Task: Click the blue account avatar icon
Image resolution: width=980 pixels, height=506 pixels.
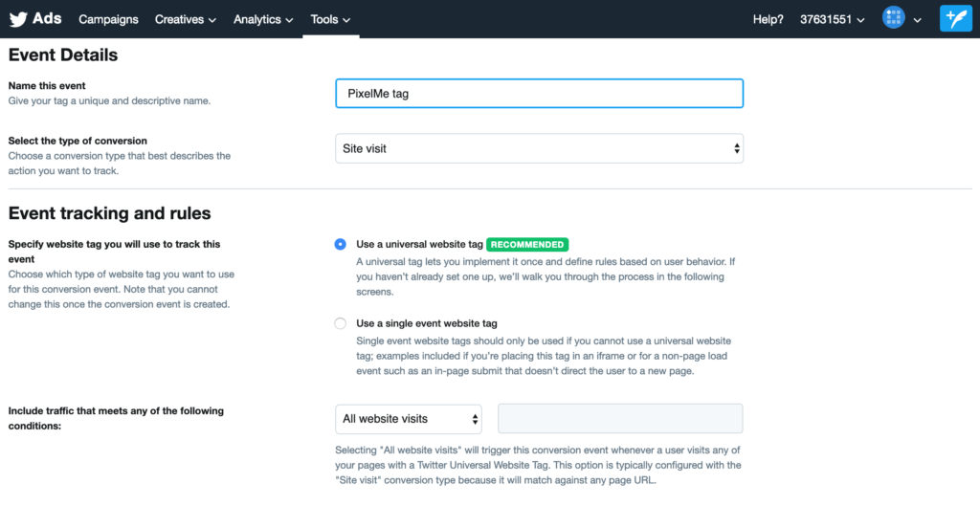Action: tap(894, 17)
